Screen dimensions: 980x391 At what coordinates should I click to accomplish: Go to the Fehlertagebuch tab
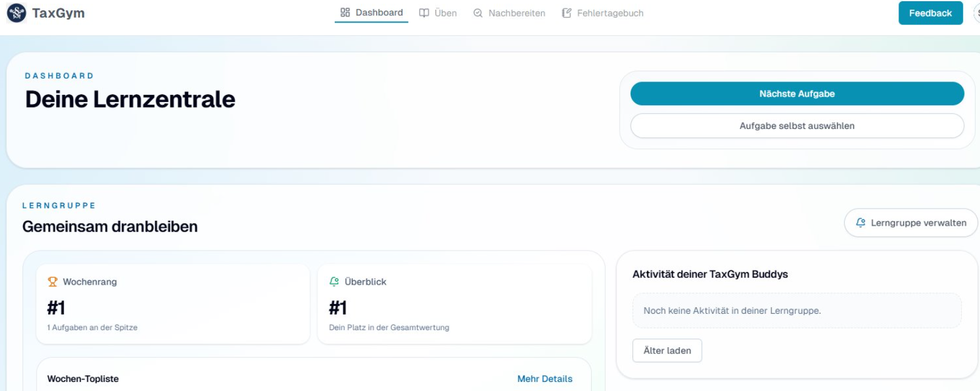coord(602,13)
